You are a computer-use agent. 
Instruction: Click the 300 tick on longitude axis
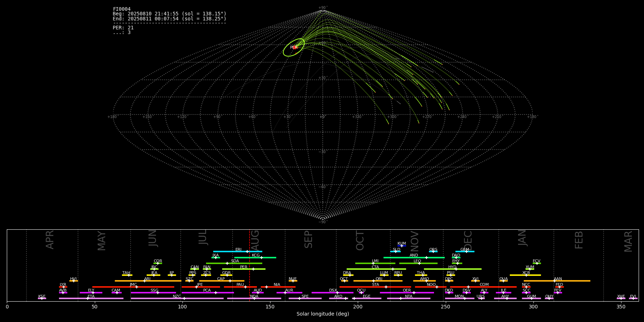(x=533, y=306)
